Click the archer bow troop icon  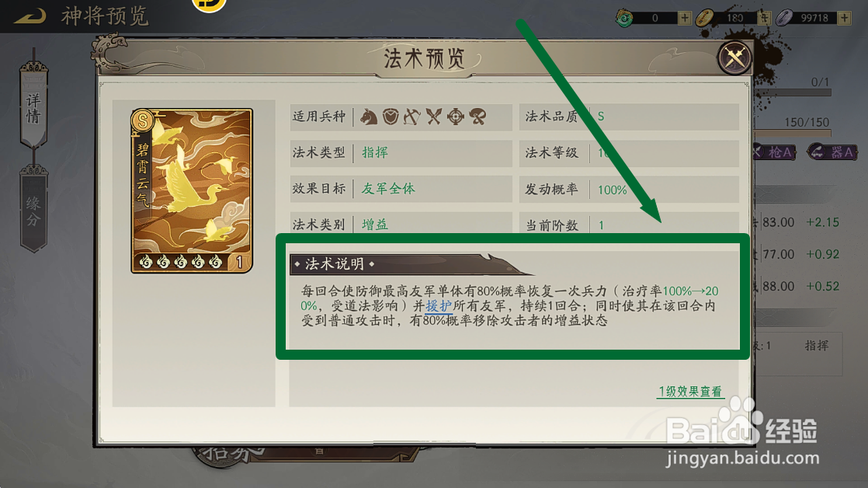pos(411,117)
